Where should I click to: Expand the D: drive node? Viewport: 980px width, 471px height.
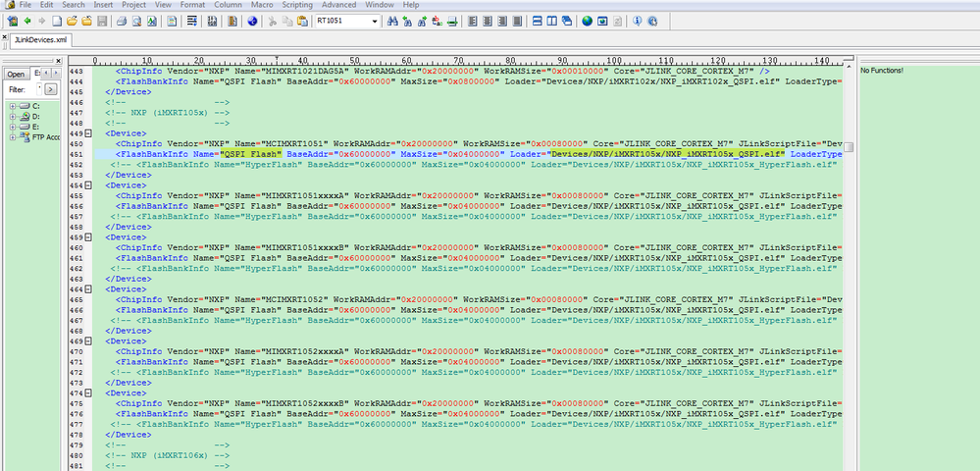coord(13,117)
